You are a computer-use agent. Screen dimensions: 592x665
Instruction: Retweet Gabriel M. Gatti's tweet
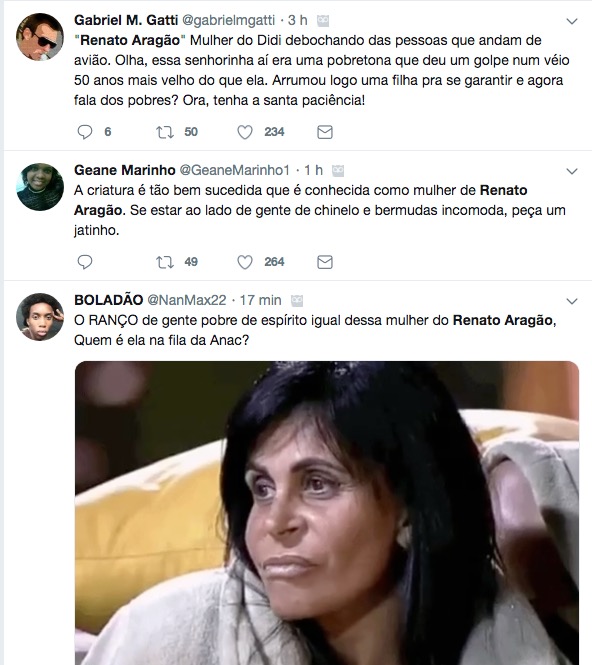165,132
